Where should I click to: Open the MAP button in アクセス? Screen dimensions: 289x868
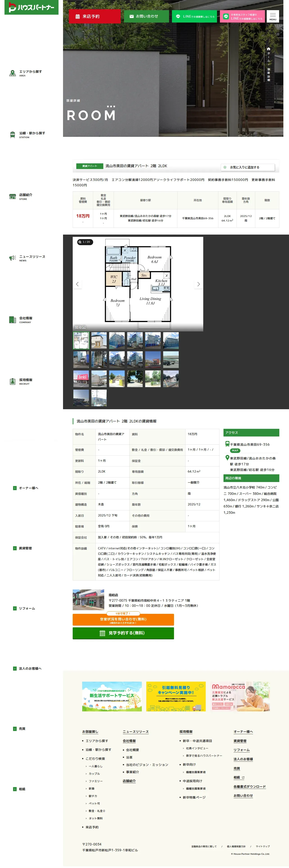[x=235, y=450]
